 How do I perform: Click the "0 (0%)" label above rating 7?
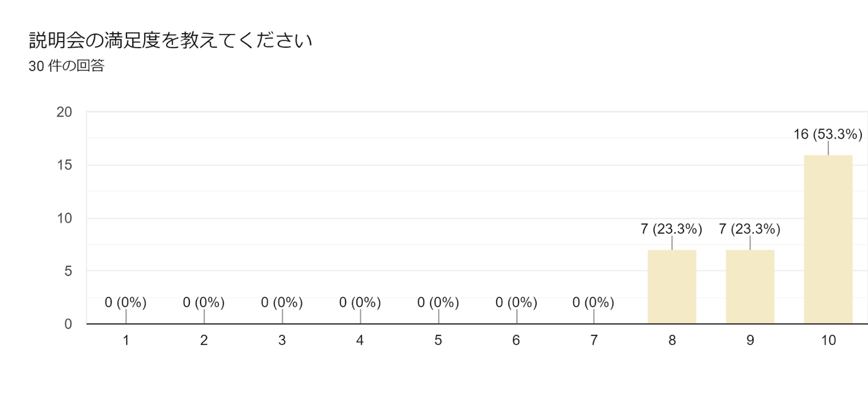coord(594,303)
